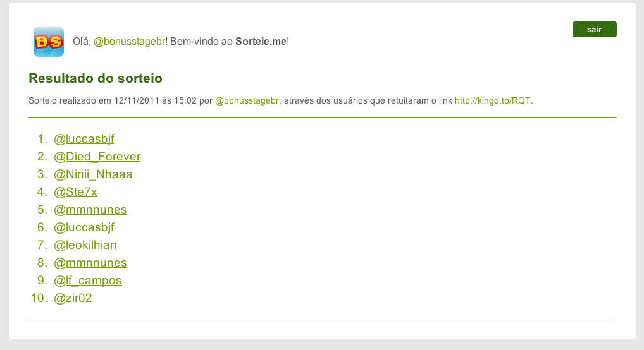The image size is (644, 350).
Task: Select the @Ste7x result link
Action: coord(75,191)
